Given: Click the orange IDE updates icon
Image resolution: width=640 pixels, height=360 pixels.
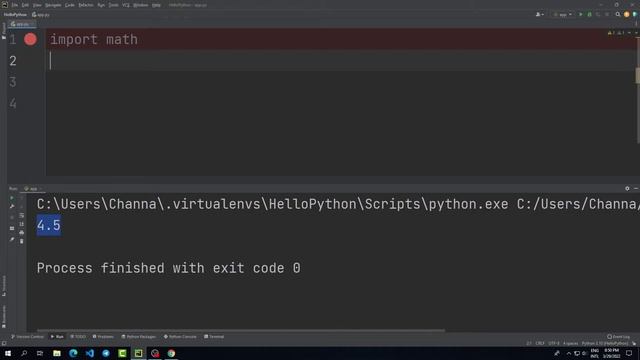Looking at the screenshot, I should tap(627, 15).
